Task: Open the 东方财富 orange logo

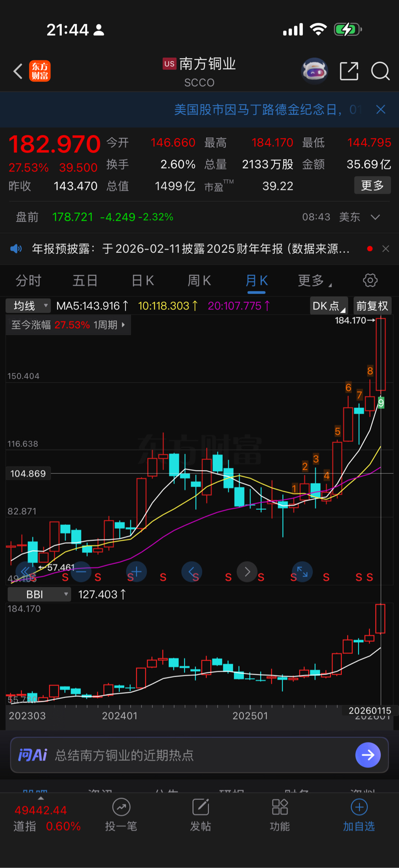Action: [40, 71]
